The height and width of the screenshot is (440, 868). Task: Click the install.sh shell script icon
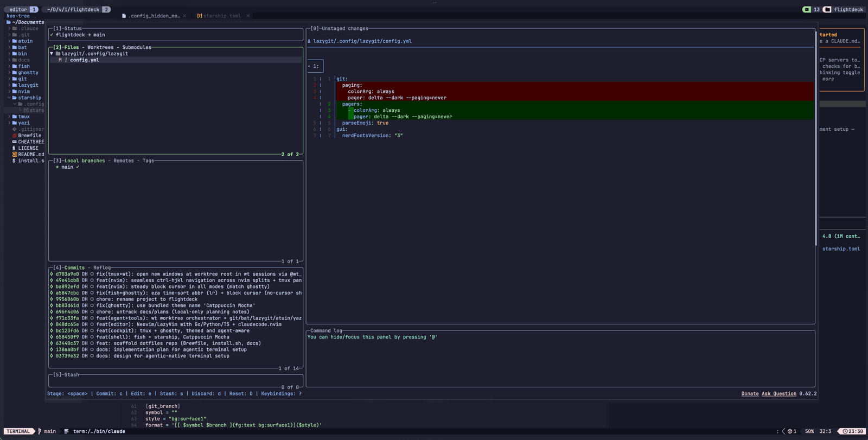click(x=14, y=161)
